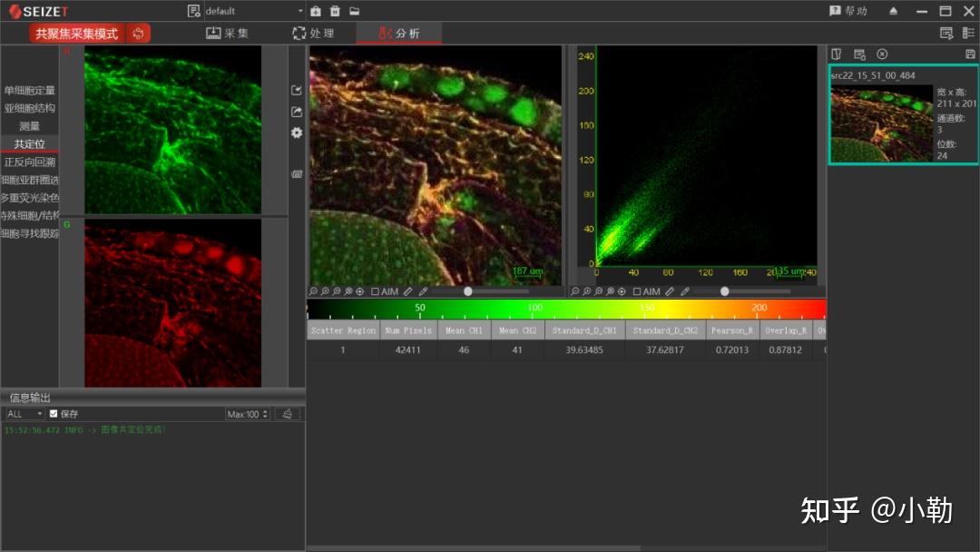Click the 共聚焦采集模式 button

pos(77,34)
